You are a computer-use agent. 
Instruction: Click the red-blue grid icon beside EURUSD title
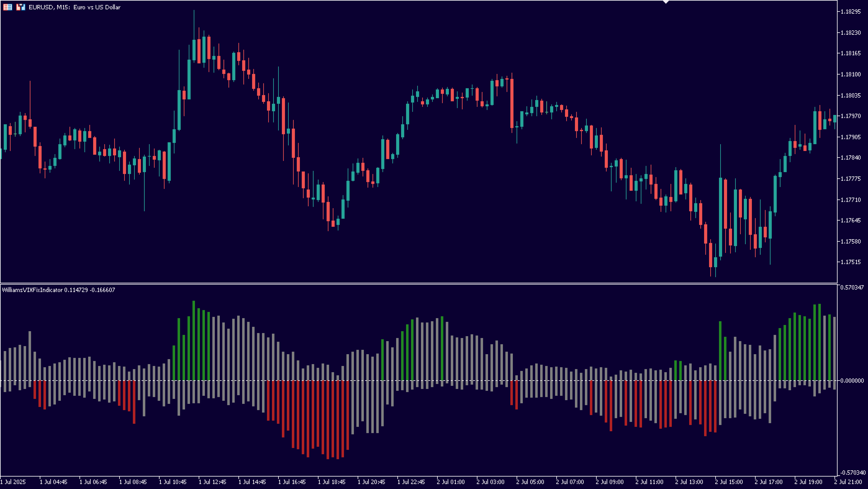(x=7, y=7)
